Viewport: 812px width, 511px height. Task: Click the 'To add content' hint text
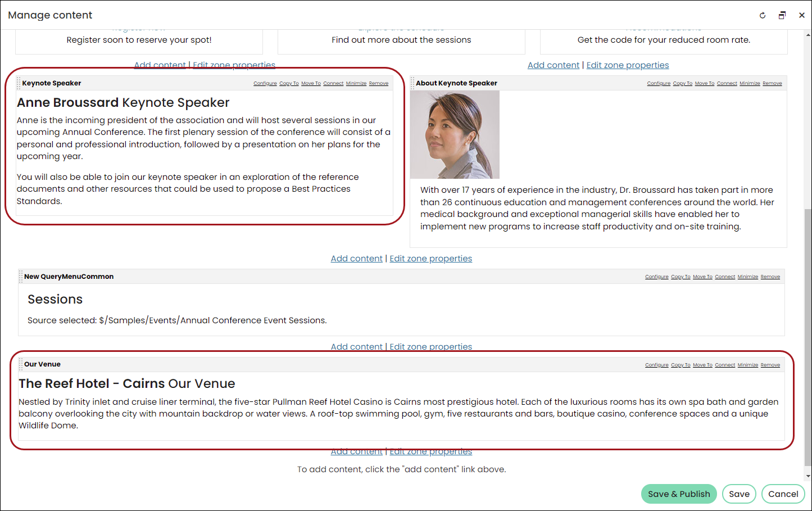click(402, 469)
